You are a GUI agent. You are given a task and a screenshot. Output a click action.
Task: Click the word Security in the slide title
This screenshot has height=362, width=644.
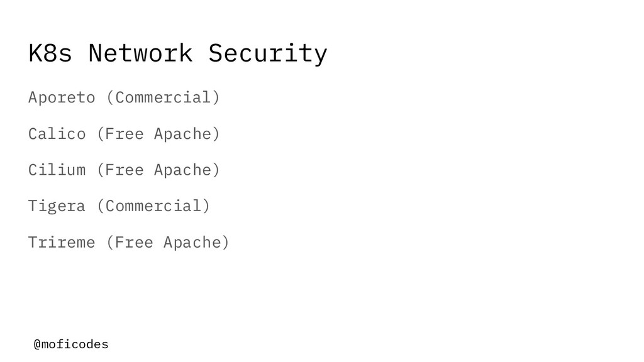(268, 54)
